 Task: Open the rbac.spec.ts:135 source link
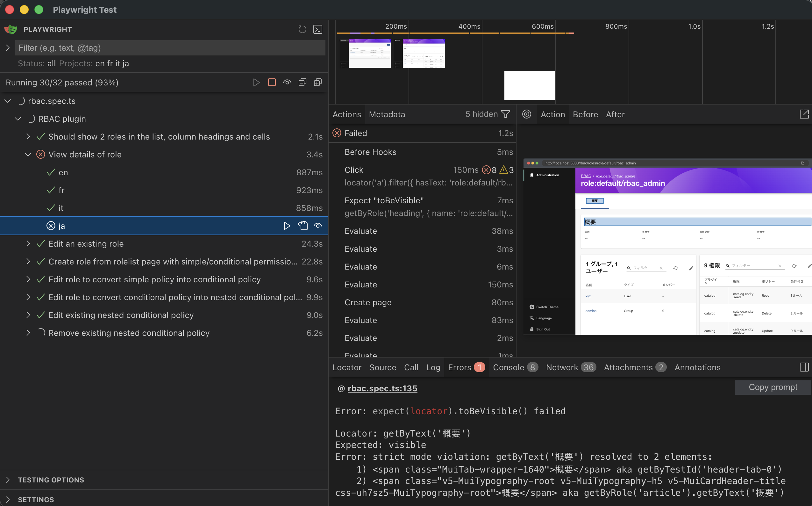click(382, 388)
